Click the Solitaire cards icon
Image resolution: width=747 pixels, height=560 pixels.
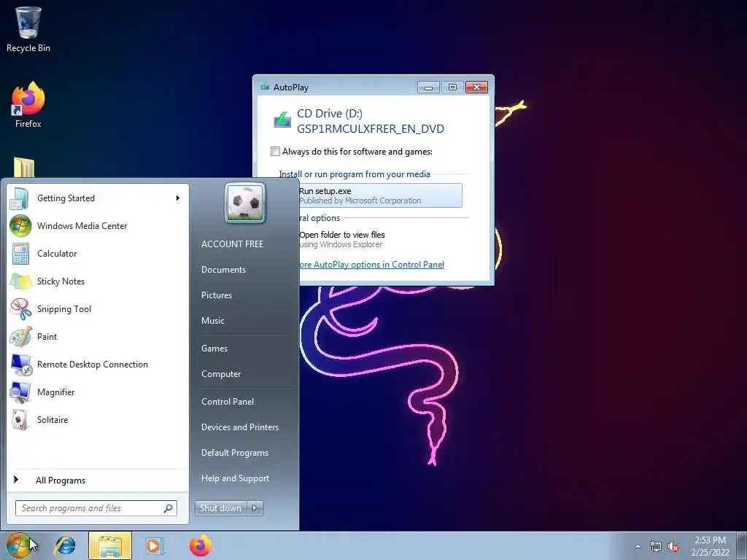[20, 419]
